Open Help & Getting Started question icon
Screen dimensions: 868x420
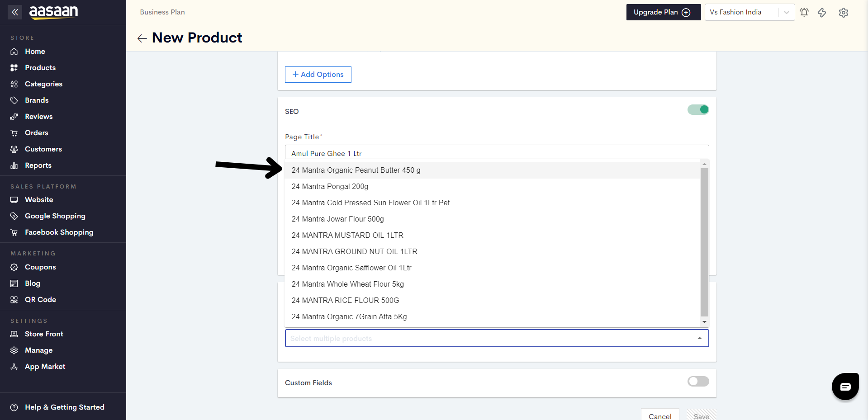(x=14, y=407)
